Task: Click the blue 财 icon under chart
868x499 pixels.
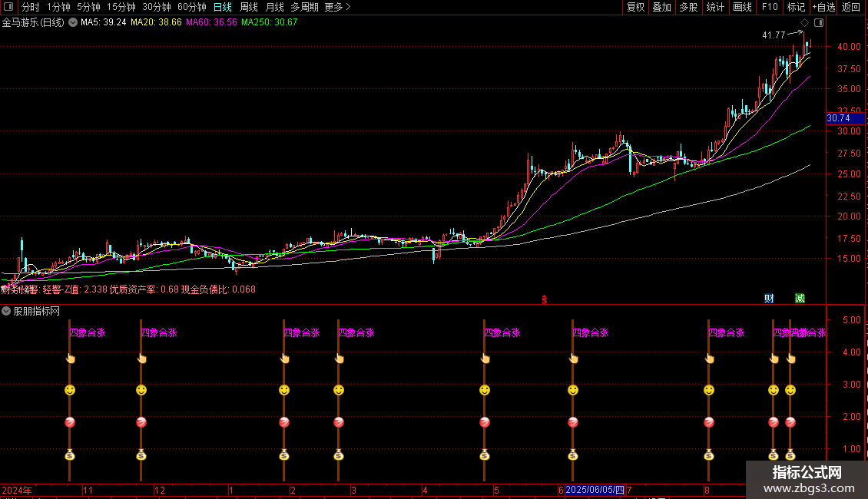Action: click(769, 298)
